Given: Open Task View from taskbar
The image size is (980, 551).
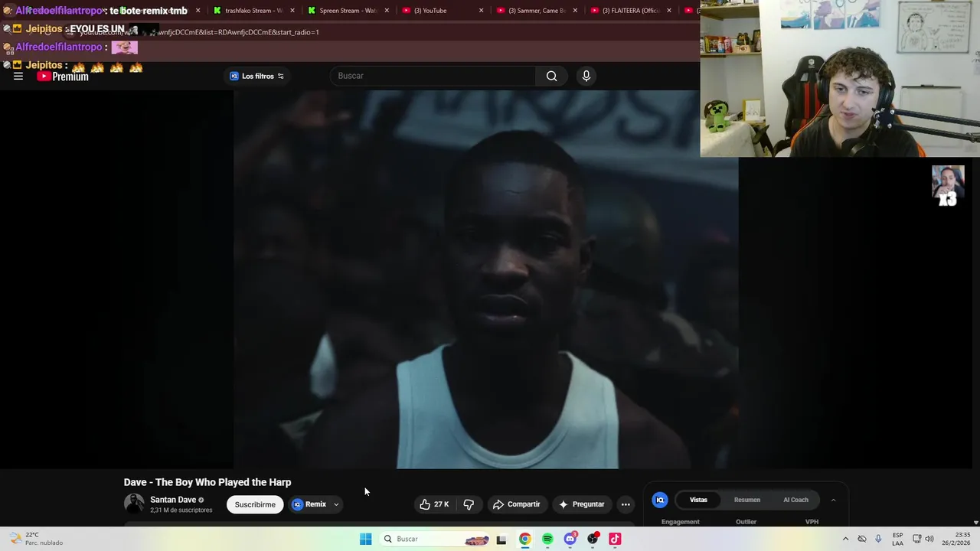Looking at the screenshot, I should [501, 540].
